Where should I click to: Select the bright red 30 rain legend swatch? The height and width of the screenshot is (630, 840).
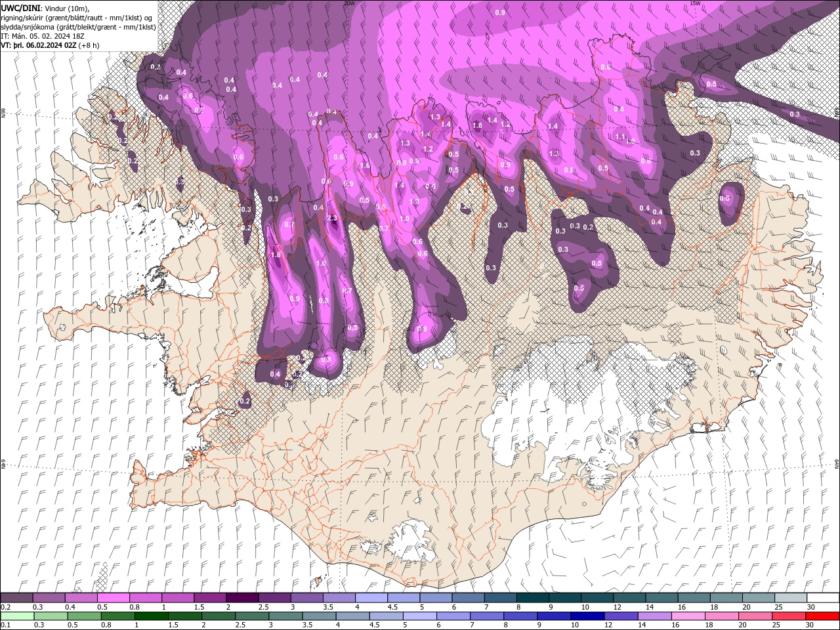tap(822, 616)
